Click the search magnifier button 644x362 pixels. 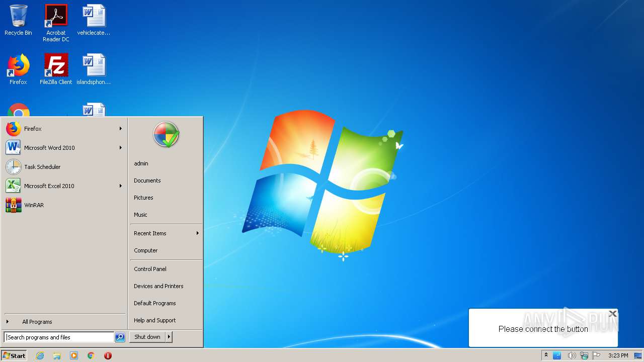(120, 337)
